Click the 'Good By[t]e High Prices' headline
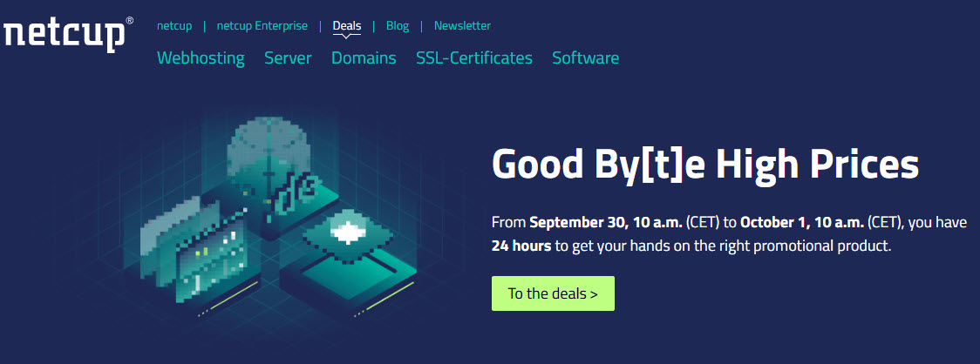Viewport: 980px width, 364px height. [705, 165]
